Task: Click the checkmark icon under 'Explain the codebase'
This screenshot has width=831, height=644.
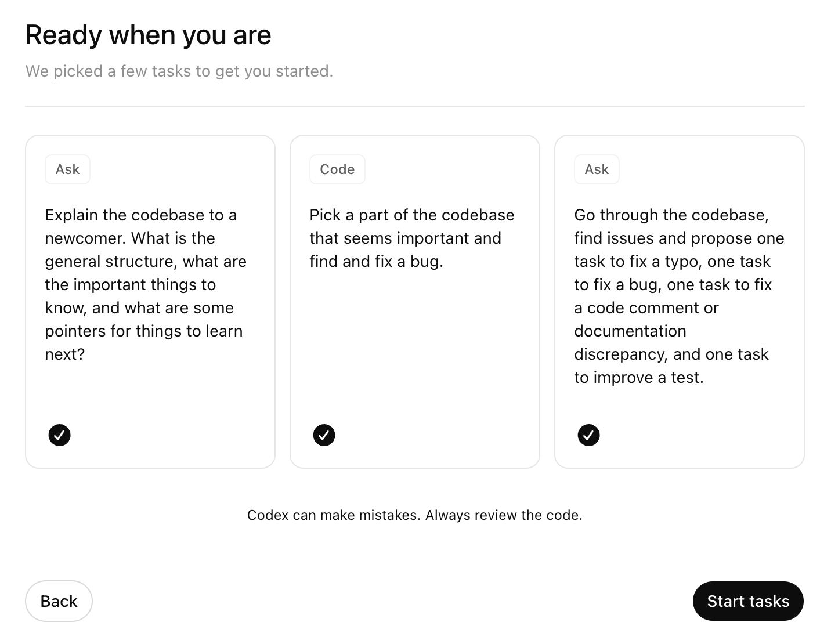Action: (59, 435)
